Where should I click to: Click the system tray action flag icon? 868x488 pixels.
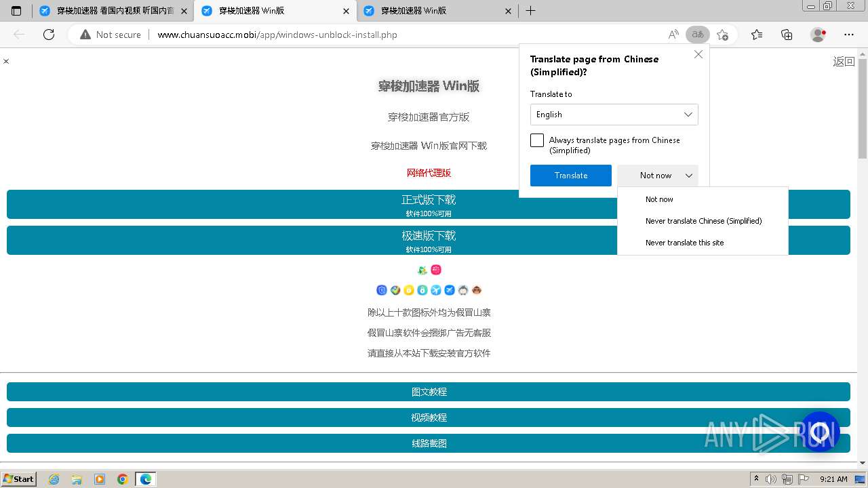[x=803, y=479]
